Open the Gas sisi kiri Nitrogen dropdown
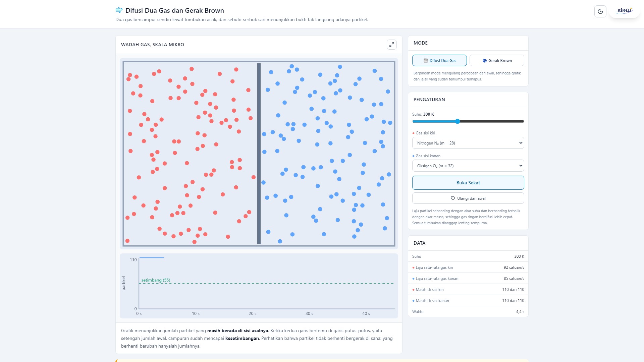This screenshot has width=644, height=362. tap(468, 143)
